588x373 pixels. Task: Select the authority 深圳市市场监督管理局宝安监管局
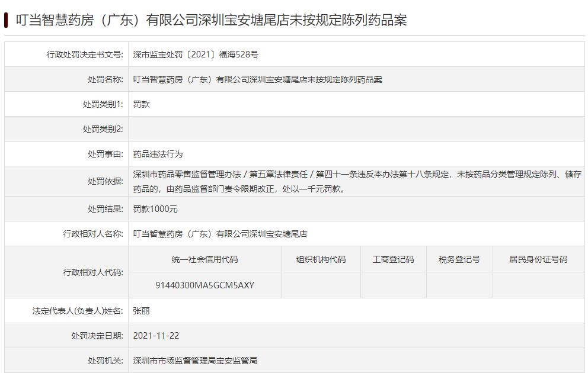click(x=196, y=361)
